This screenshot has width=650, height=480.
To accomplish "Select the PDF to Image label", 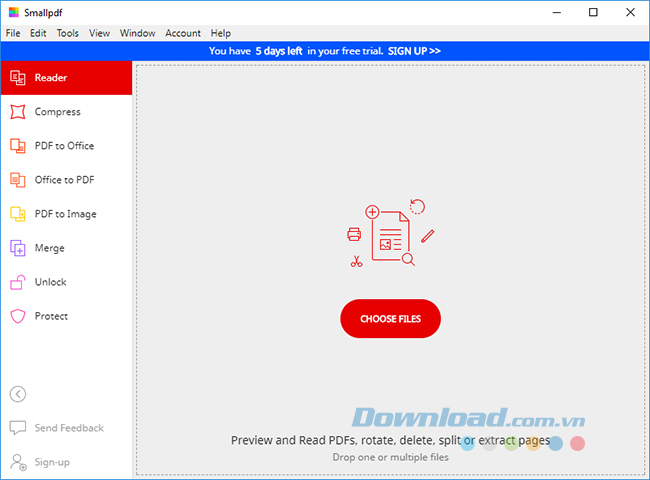I will [x=65, y=214].
